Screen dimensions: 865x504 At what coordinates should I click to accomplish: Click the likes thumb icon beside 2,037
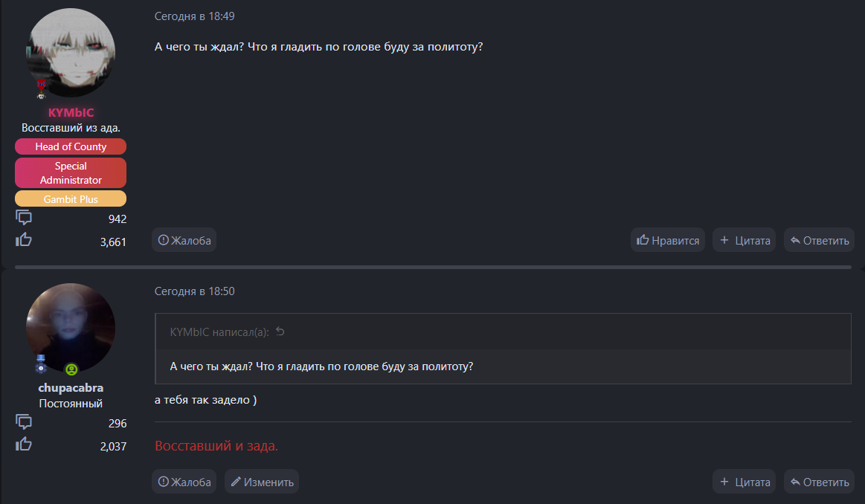24,445
